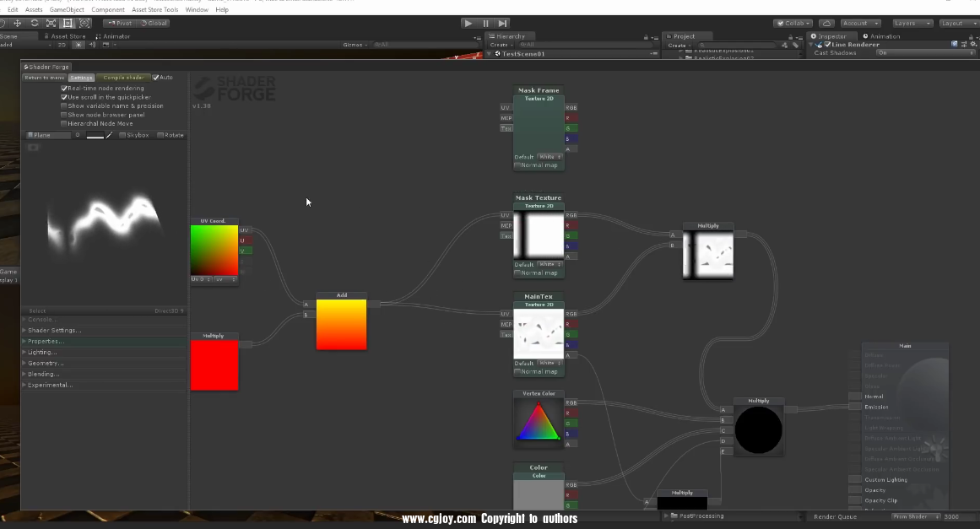Open the GameObject menu
Viewport: 980px width, 529px height.
67,9
